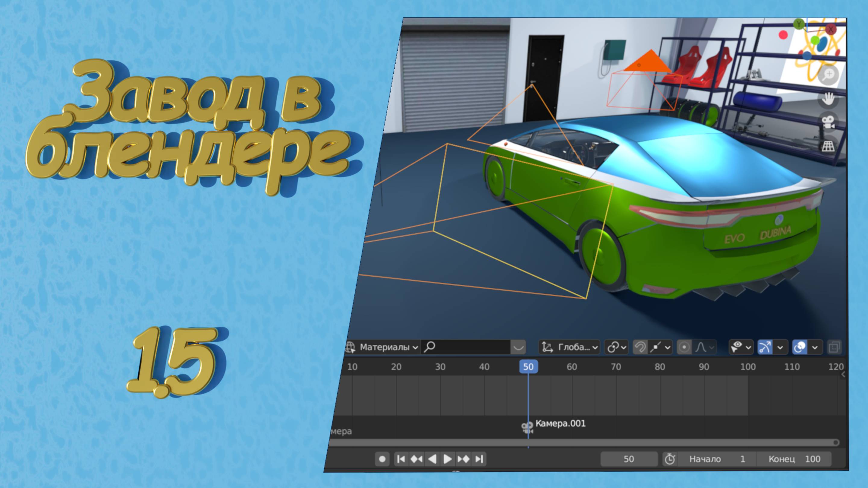Image resolution: width=868 pixels, height=488 pixels.
Task: Click the red X axis gizmo ball
Action: click(x=830, y=30)
